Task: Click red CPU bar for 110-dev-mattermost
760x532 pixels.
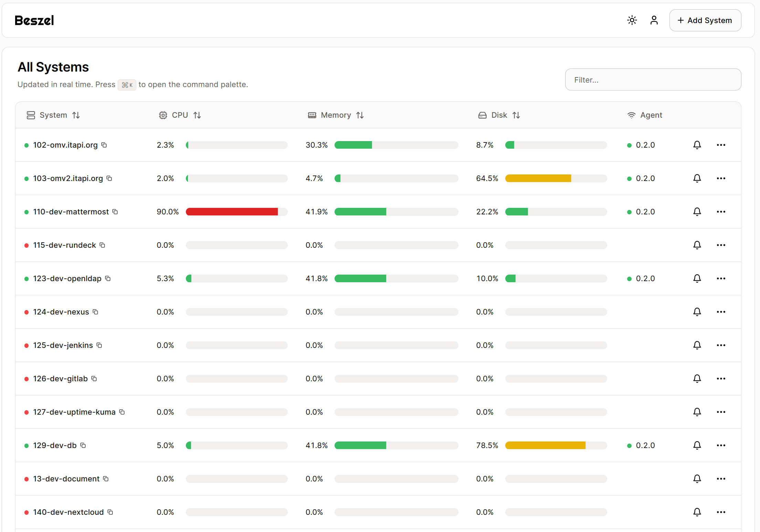Action: tap(232, 212)
